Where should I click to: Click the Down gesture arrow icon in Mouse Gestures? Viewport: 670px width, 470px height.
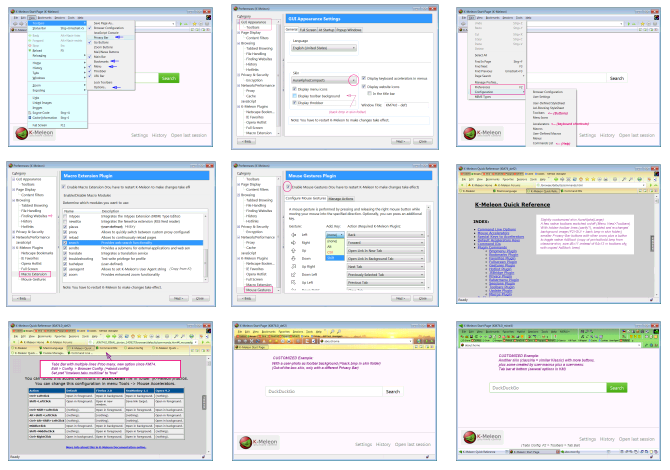[x=293, y=258]
